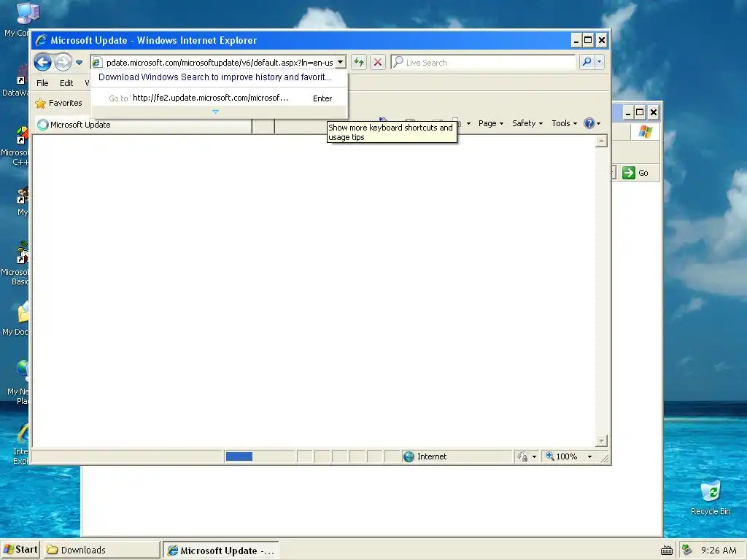Click the Go button in the background window
747x560 pixels.
pyautogui.click(x=635, y=173)
